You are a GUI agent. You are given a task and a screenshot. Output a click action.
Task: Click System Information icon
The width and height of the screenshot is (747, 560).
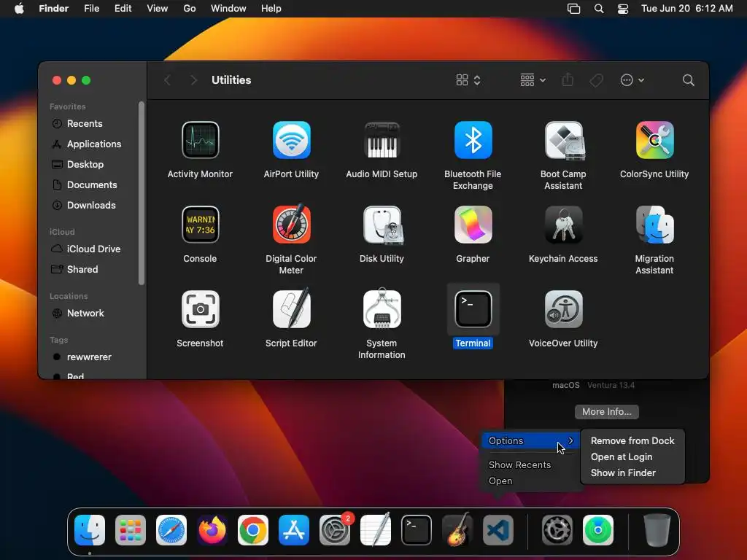coord(382,309)
